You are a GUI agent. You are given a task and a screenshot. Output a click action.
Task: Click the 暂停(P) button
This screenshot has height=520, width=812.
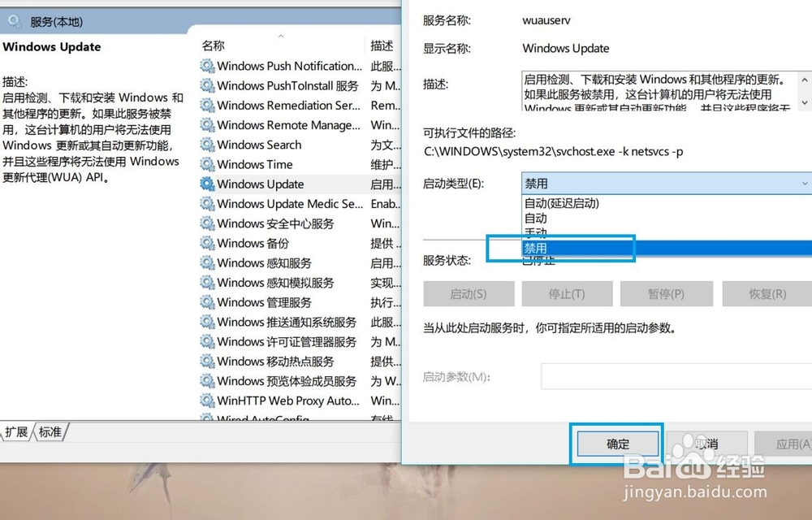667,294
